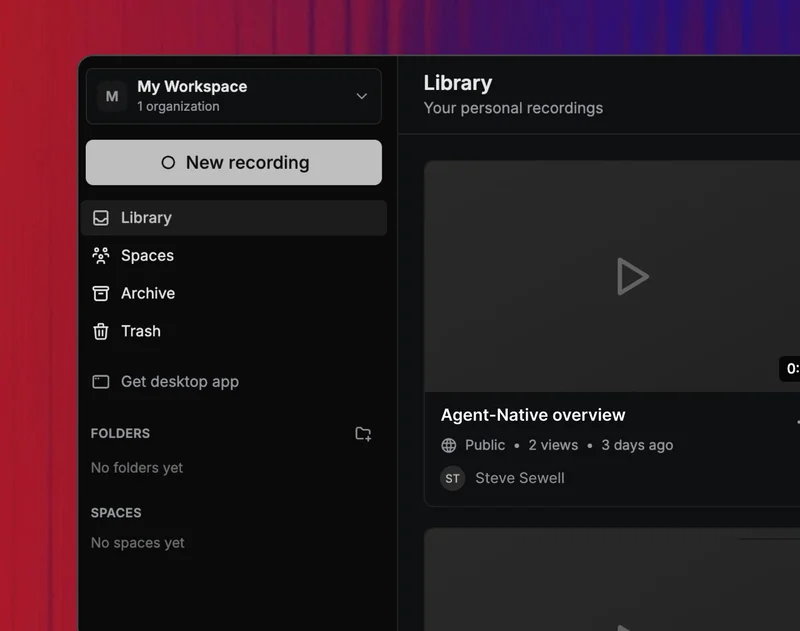Click the Trash can icon
Screen dimensions: 800x631
click(x=101, y=331)
